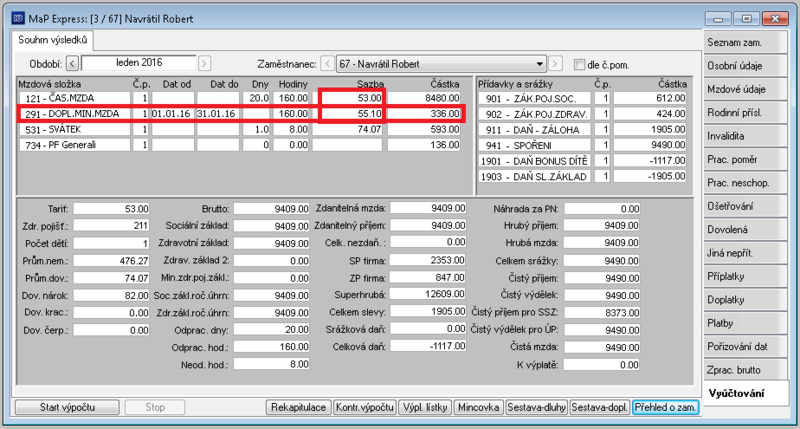Enable the 'dle č.pom.' checkbox
800x429 pixels.
pos(579,65)
